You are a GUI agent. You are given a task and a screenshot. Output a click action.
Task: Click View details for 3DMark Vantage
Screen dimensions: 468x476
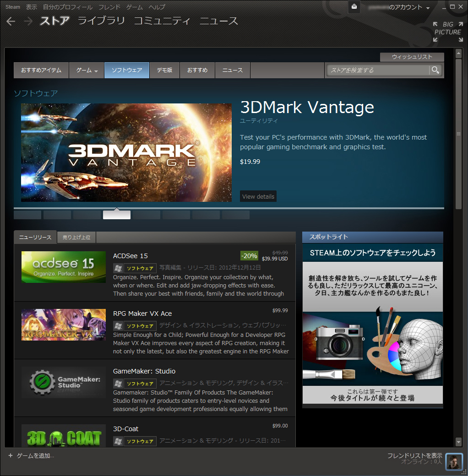[258, 196]
